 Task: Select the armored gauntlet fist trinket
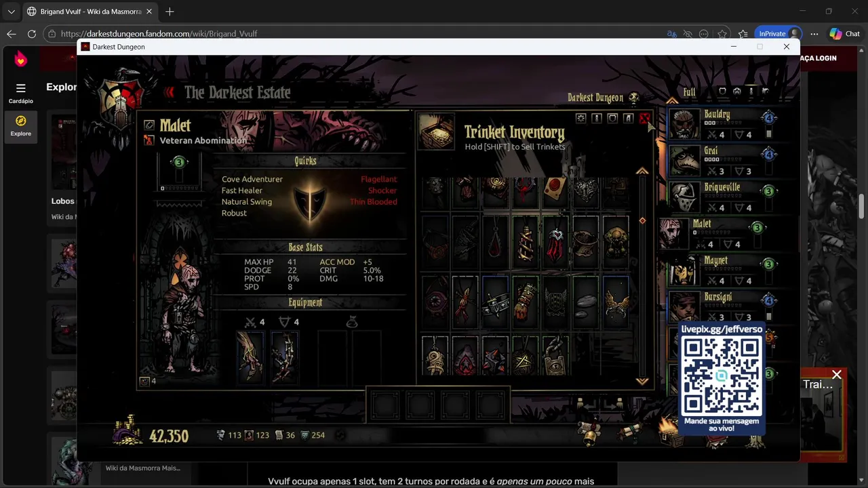(x=526, y=302)
